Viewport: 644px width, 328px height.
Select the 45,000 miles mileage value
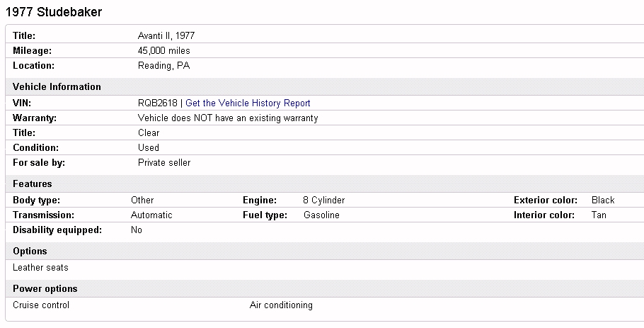coord(164,51)
